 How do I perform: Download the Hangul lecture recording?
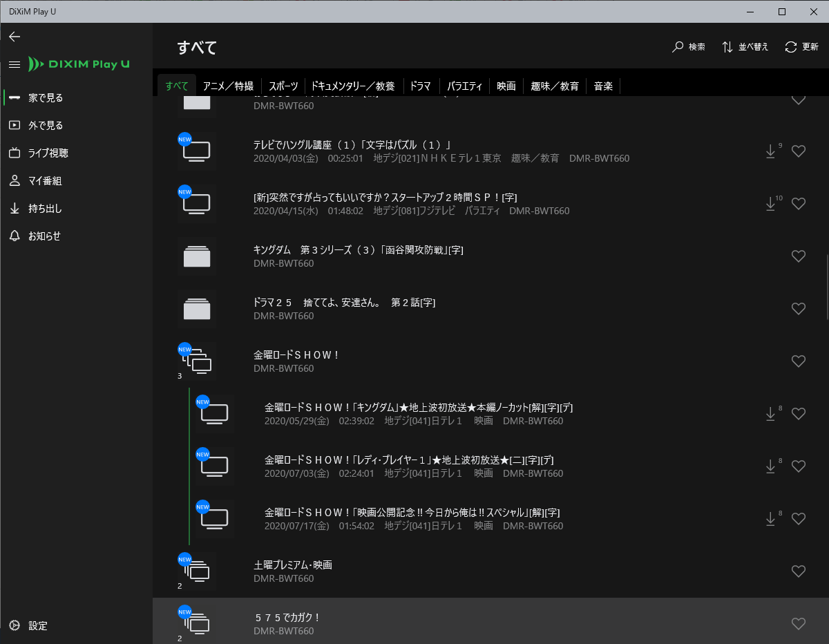pyautogui.click(x=771, y=151)
